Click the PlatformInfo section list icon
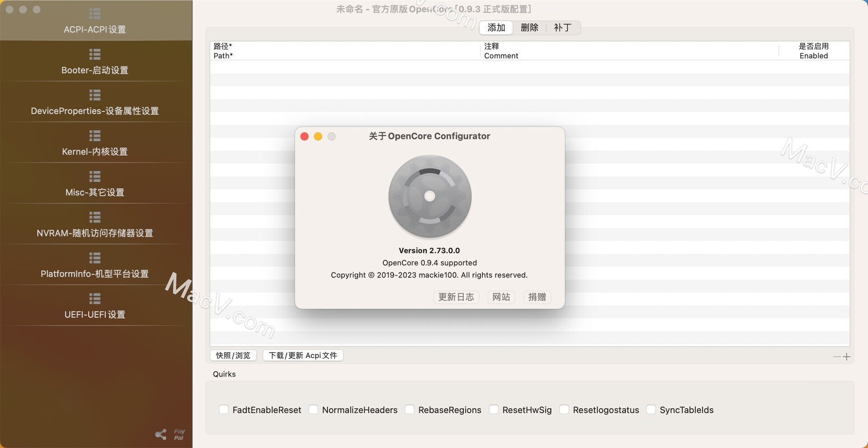This screenshot has height=448, width=868. 95,258
